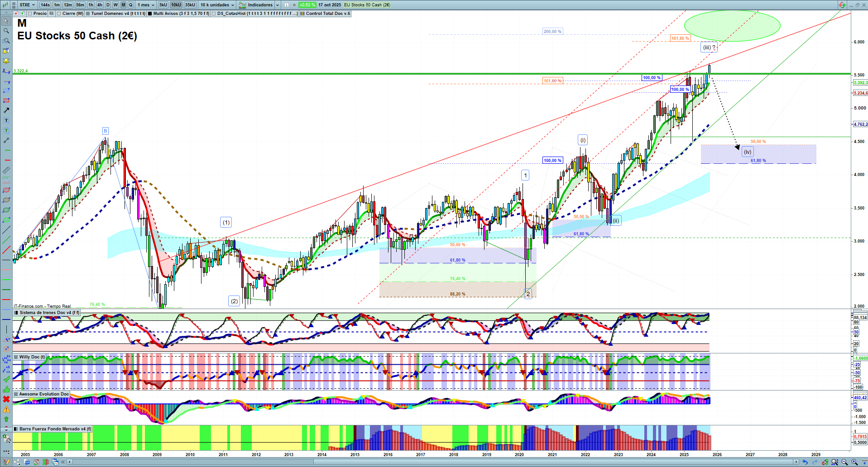Viewport: 868px width, 467px height.
Task: Open the info icon beside Indicadores
Action: [x=287, y=5]
